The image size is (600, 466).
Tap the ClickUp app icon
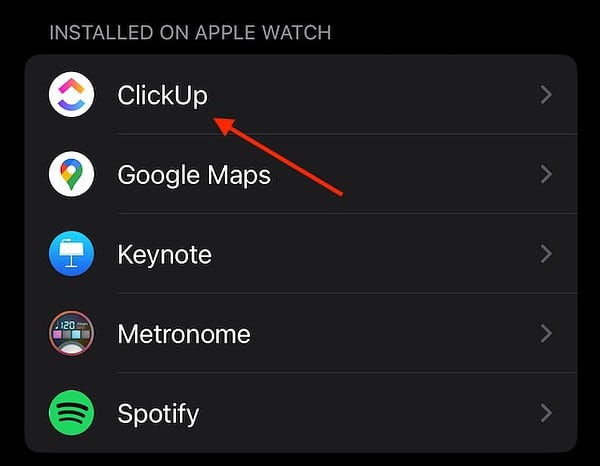[x=71, y=95]
